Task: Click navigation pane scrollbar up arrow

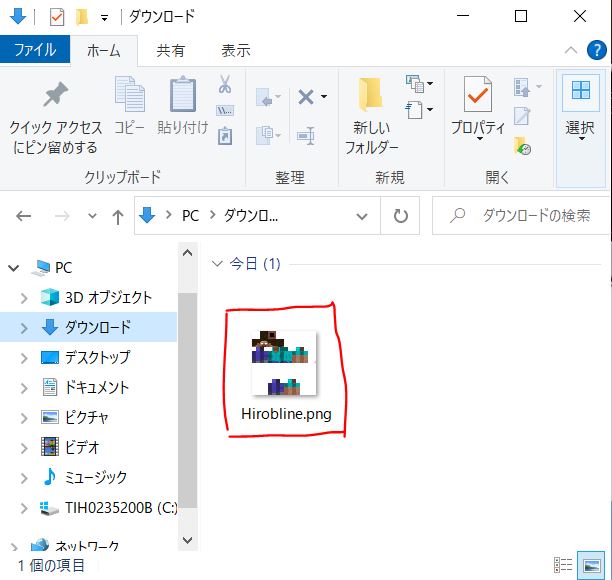Action: [187, 253]
